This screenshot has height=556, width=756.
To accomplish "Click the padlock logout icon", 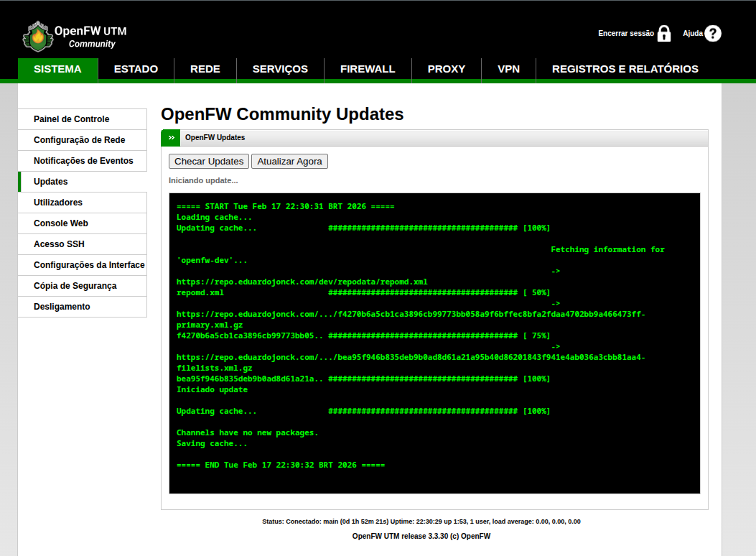I will pyautogui.click(x=664, y=34).
